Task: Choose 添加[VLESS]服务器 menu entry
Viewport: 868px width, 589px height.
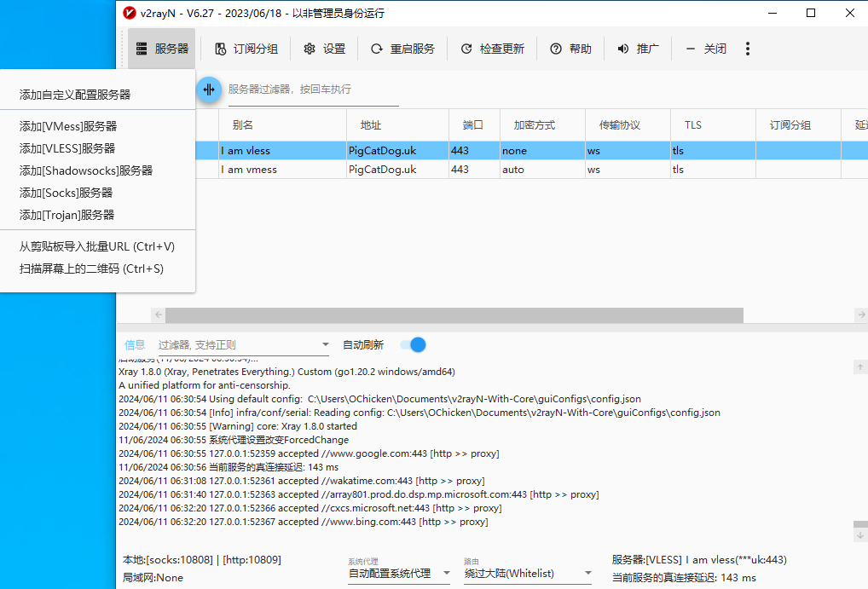Action: (x=67, y=148)
